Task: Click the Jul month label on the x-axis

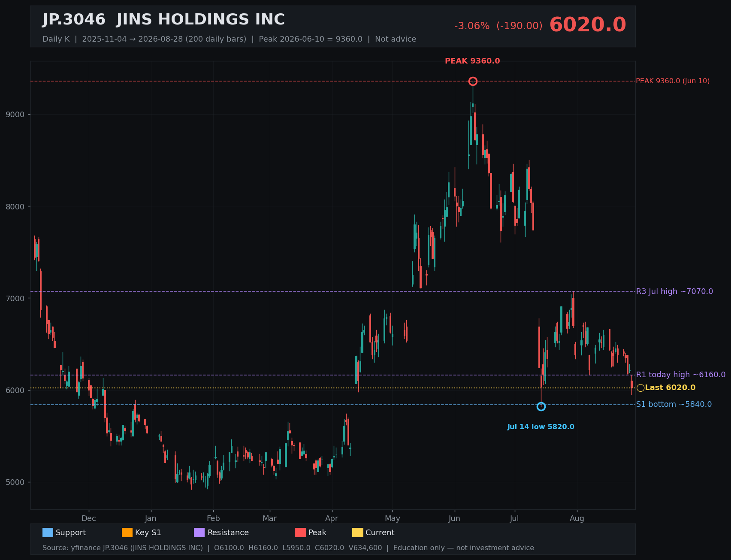Action: click(514, 518)
